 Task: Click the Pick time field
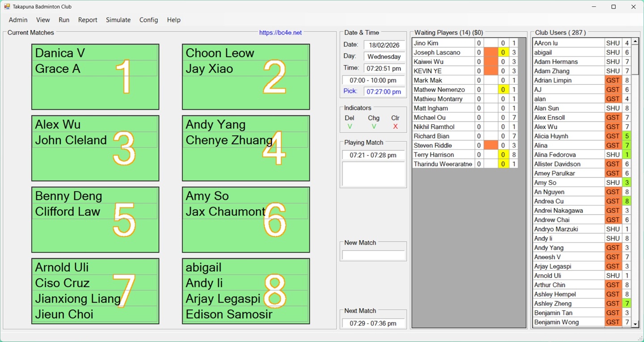click(x=384, y=92)
